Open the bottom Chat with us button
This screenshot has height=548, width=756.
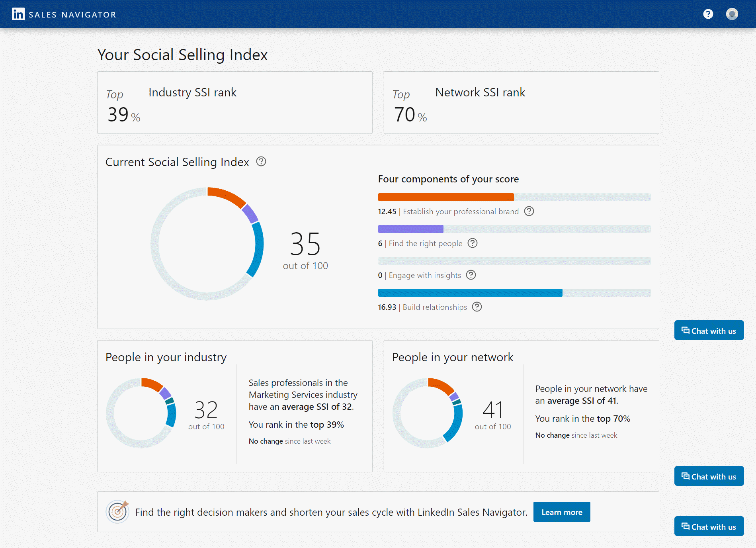click(x=709, y=526)
